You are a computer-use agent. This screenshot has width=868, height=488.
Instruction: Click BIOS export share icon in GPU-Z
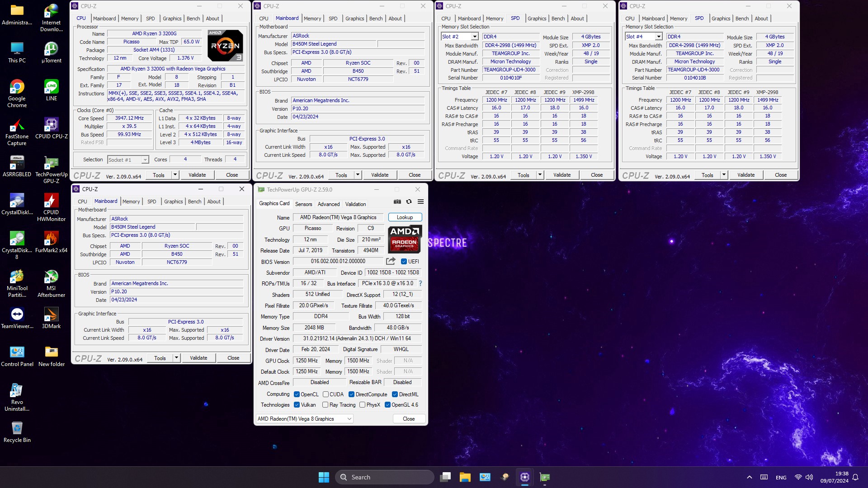[391, 261]
